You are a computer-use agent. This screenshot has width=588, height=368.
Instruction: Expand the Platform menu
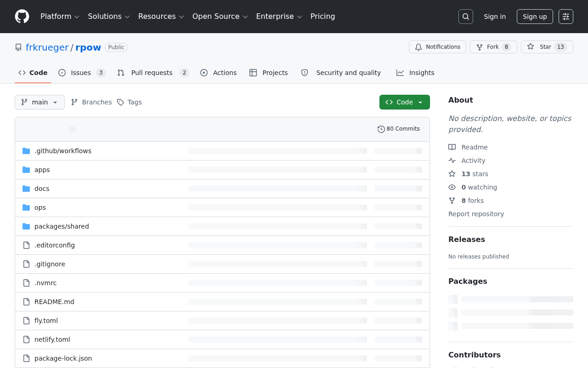point(60,17)
